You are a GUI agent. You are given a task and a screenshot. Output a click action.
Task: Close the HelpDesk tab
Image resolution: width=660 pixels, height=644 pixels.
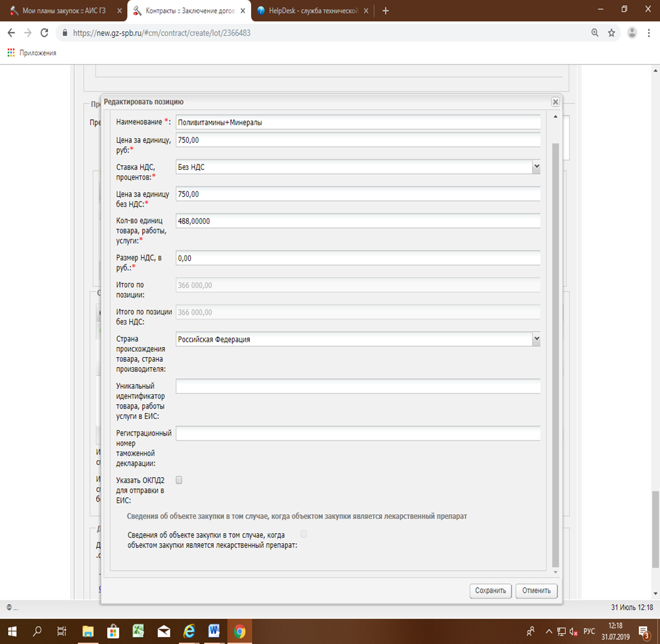(366, 11)
